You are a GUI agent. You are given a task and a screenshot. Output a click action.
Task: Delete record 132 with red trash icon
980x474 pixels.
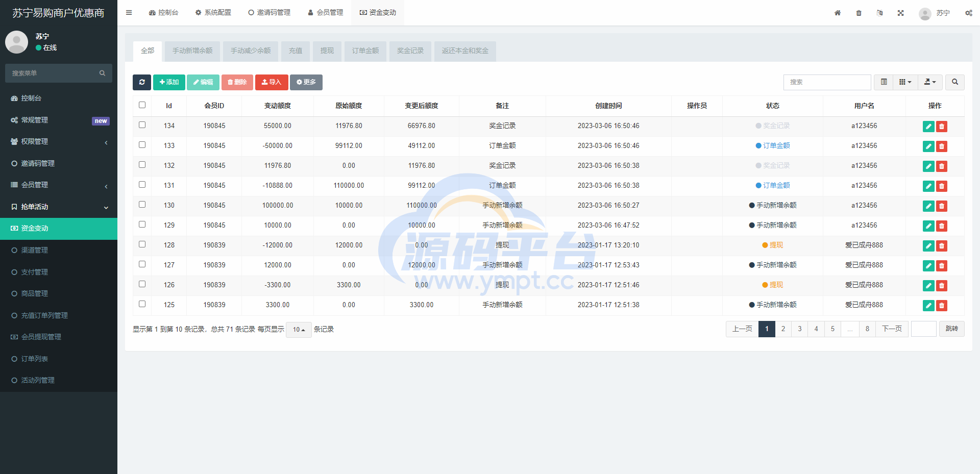(942, 166)
